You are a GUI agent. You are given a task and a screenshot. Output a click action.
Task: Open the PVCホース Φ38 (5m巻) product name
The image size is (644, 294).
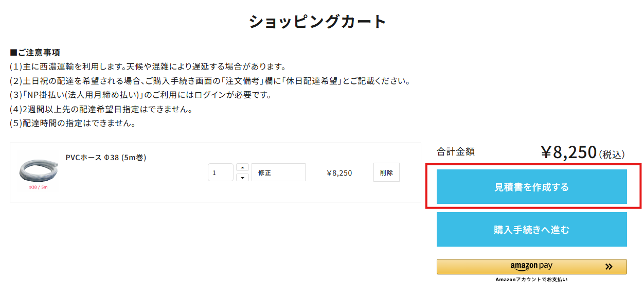106,158
